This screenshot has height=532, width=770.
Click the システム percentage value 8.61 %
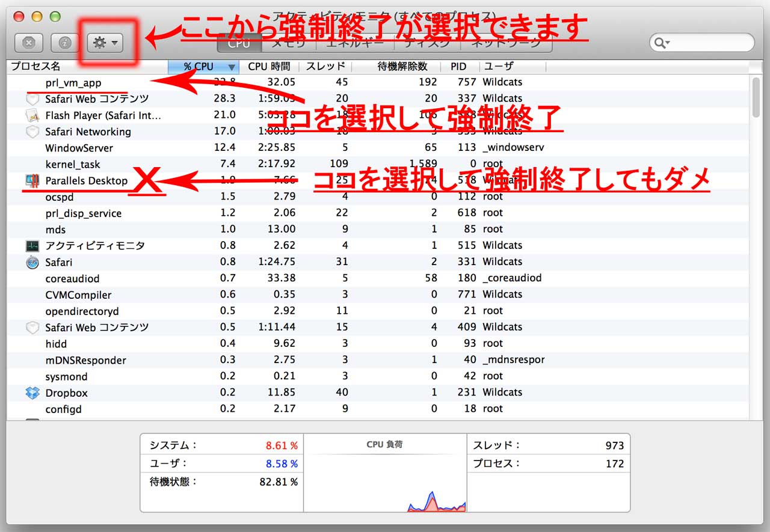coord(282,446)
